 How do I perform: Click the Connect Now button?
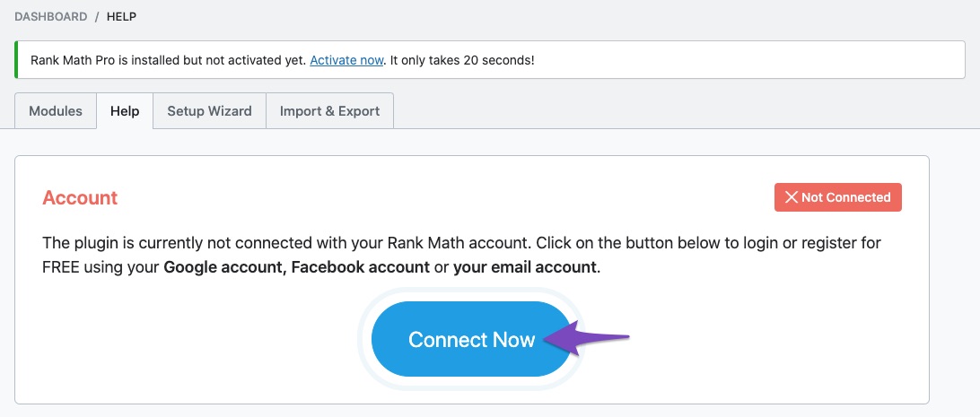pyautogui.click(x=471, y=339)
